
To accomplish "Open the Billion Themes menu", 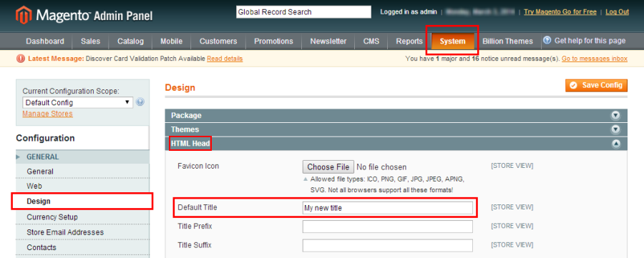I will pyautogui.click(x=507, y=41).
